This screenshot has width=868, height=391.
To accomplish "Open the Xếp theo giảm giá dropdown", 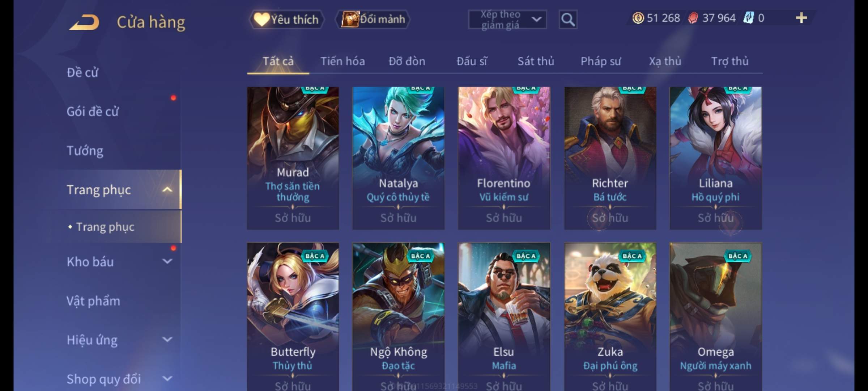I will 507,20.
